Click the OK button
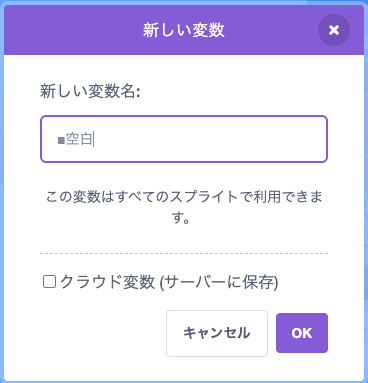Image resolution: width=368 pixels, height=383 pixels. coord(302,333)
